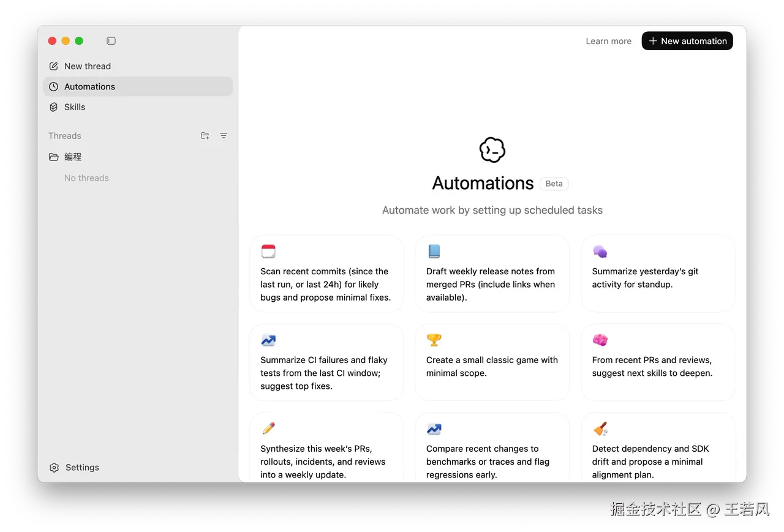Click the Threads section header

[x=65, y=136]
